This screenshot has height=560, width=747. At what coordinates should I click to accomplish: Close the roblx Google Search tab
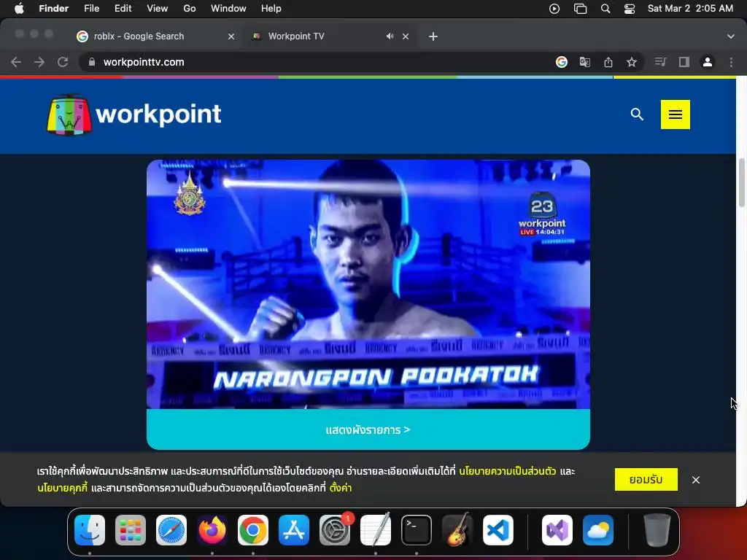click(231, 36)
